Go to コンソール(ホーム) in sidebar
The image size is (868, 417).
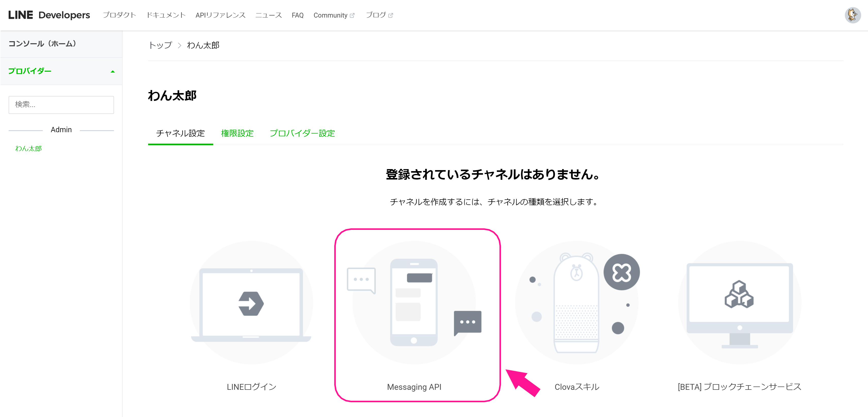(x=42, y=44)
